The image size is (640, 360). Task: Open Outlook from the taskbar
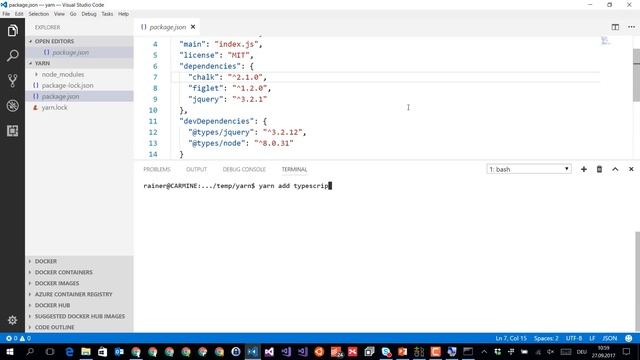tap(119, 351)
